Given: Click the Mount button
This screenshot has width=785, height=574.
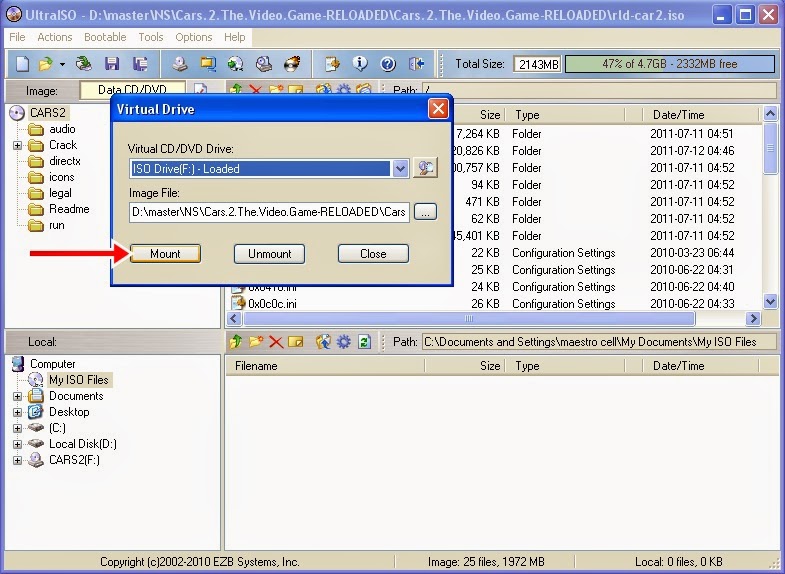Looking at the screenshot, I should coord(165,254).
